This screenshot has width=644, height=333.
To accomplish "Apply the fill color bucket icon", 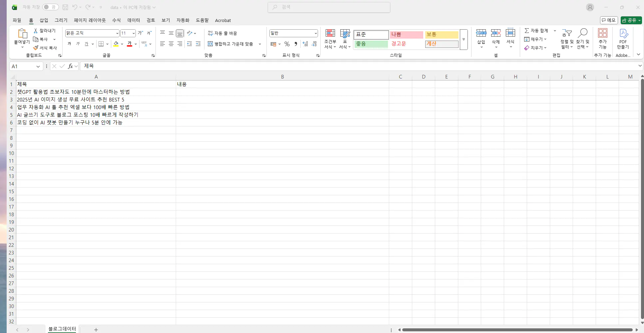I will [116, 44].
